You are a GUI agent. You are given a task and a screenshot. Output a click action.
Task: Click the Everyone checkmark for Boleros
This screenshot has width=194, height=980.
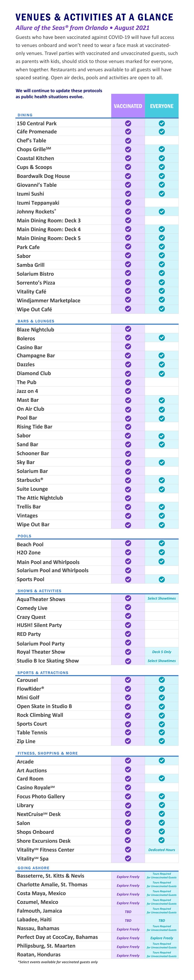pyautogui.click(x=162, y=338)
